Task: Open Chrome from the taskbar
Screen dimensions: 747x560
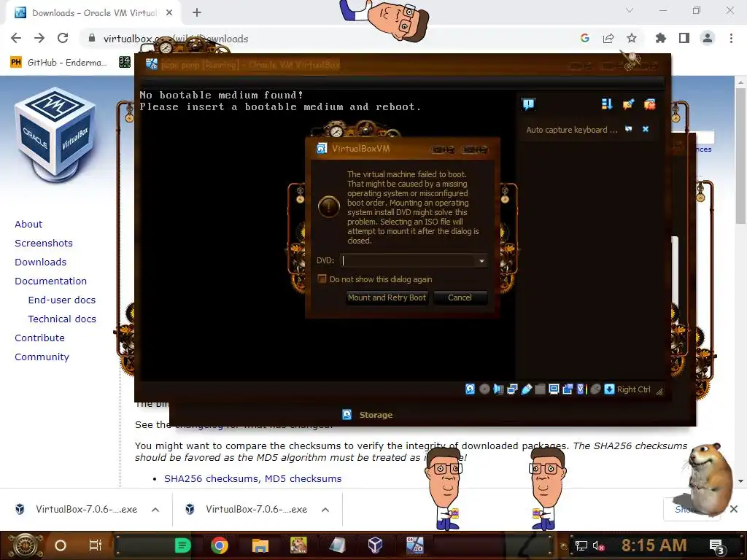Action: coord(220,545)
